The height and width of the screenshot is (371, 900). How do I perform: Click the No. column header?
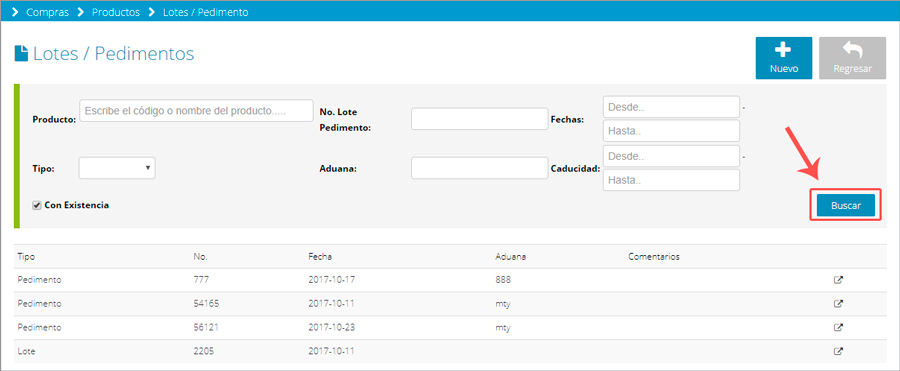(200, 257)
